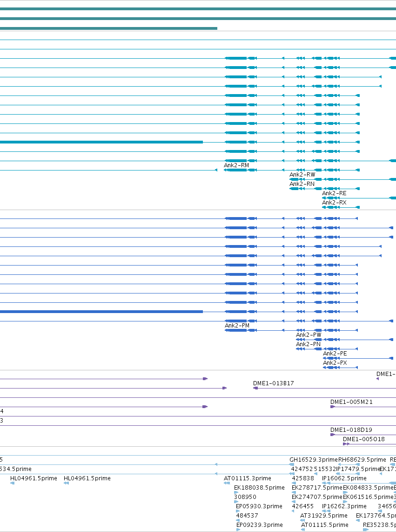Click the EK084833.5prime EST label
Screen dimensions: 396x532
tap(368, 488)
